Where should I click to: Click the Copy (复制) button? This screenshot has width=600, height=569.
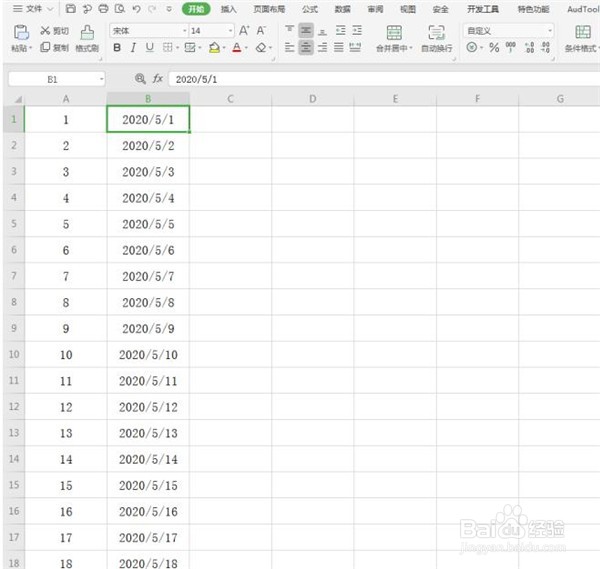54,47
